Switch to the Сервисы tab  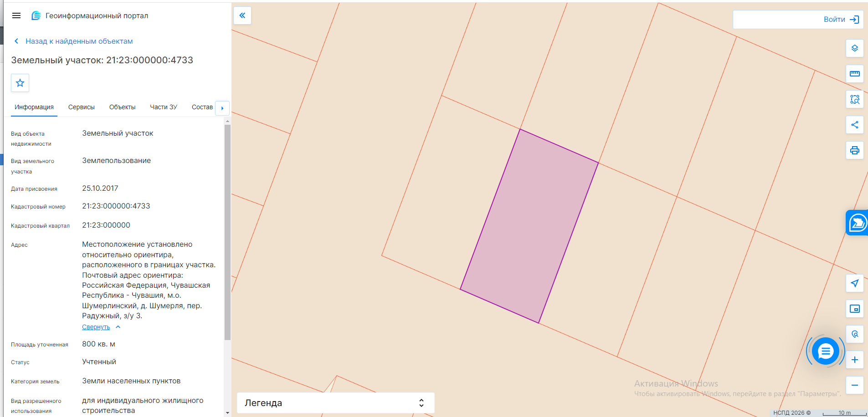[82, 107]
